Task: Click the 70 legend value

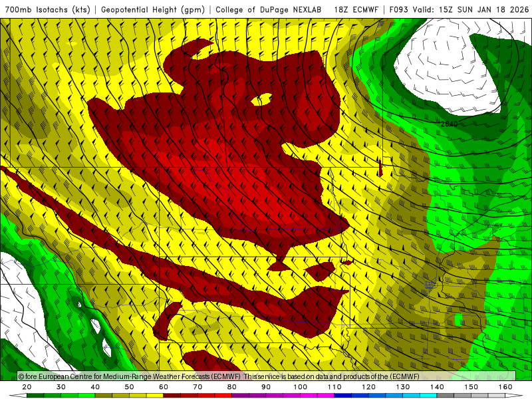Action: (x=198, y=387)
